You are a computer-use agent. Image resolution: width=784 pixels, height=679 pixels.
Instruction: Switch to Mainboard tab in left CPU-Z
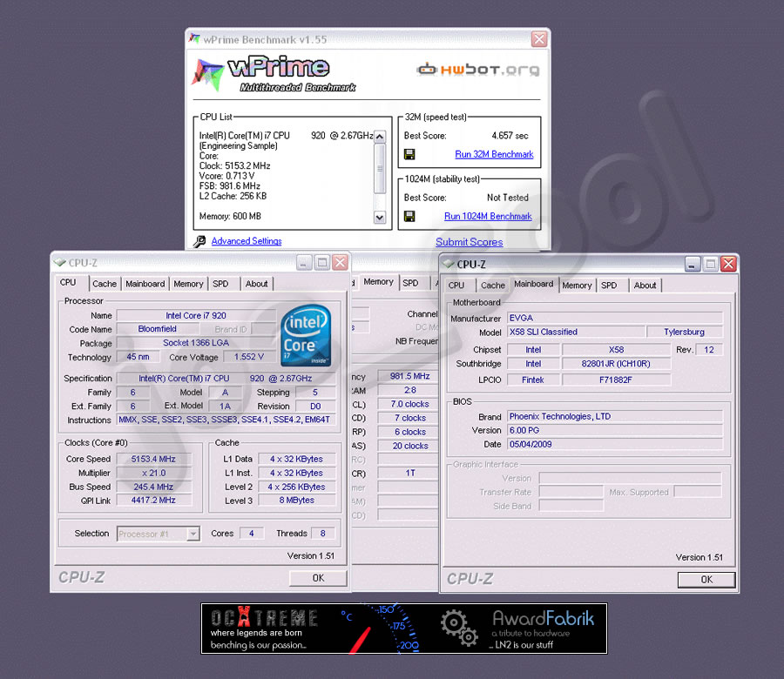(145, 284)
